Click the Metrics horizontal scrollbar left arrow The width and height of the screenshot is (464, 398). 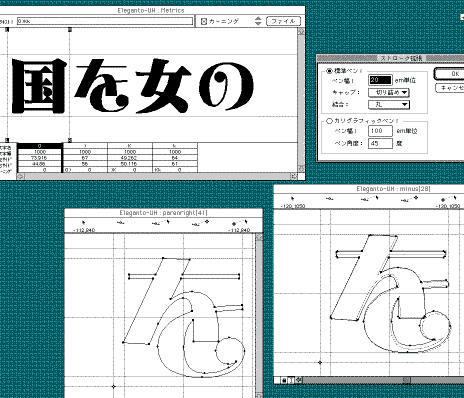(20, 176)
